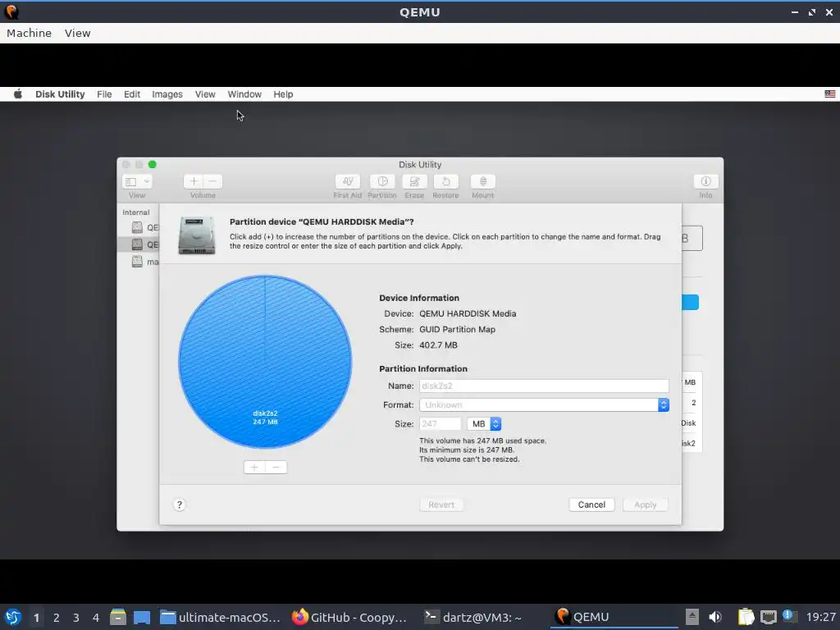Click the show desktop icon in taskbar
Viewport: 840px width, 630px height.
pos(142,617)
